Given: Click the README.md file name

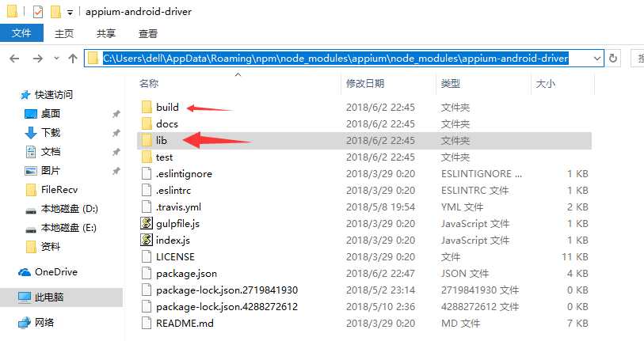Looking at the screenshot, I should pyautogui.click(x=185, y=324).
